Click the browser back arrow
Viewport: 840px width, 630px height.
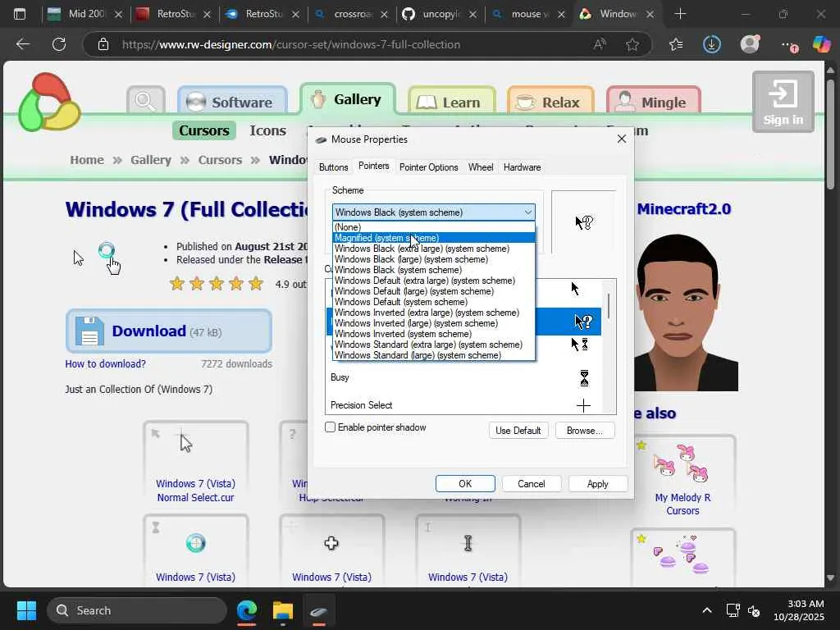(x=22, y=44)
